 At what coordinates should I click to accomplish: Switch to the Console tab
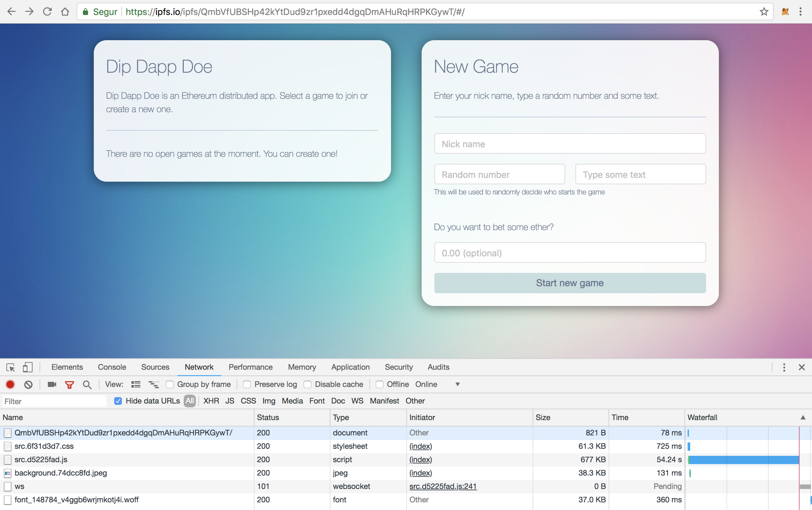pyautogui.click(x=112, y=367)
